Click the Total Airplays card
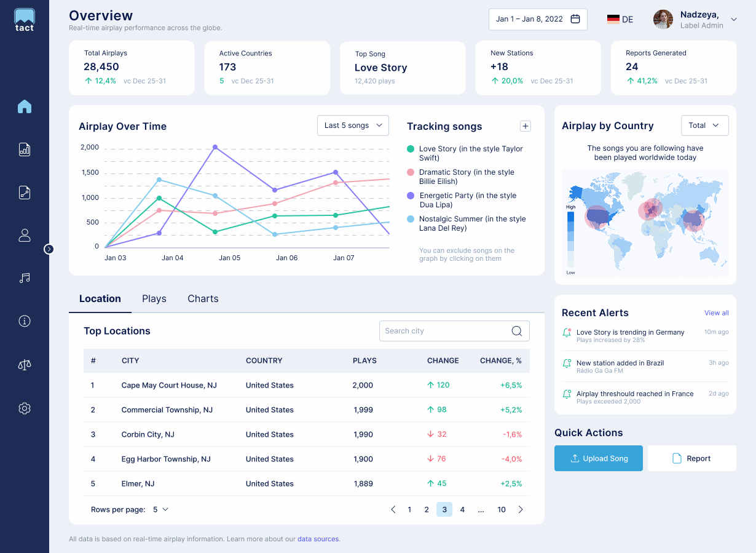The width and height of the screenshot is (756, 553). [x=132, y=68]
